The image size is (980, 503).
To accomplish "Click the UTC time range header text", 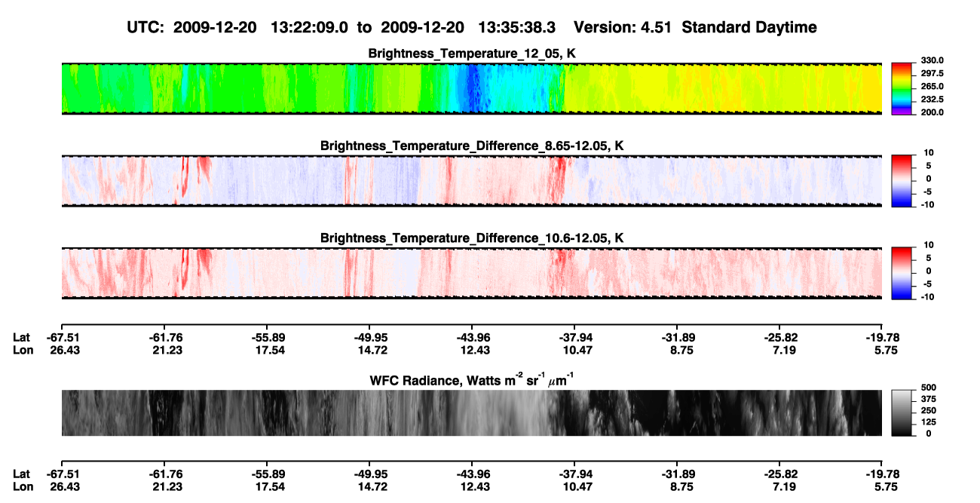I will [343, 27].
